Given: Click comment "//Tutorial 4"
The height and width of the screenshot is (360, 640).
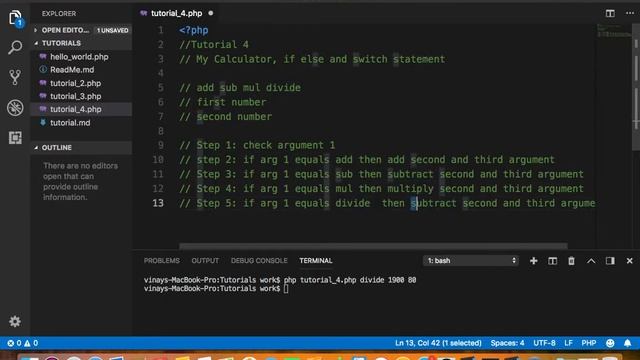Looking at the screenshot, I should pos(214,45).
